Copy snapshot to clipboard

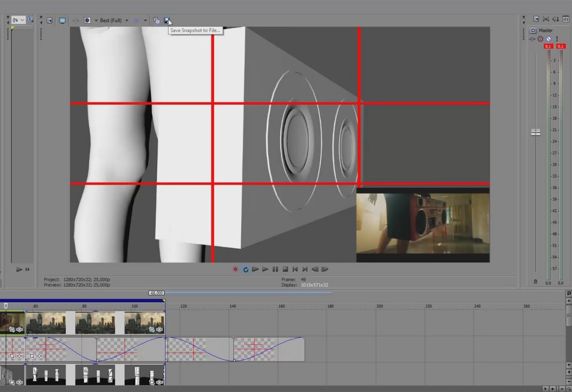click(156, 21)
